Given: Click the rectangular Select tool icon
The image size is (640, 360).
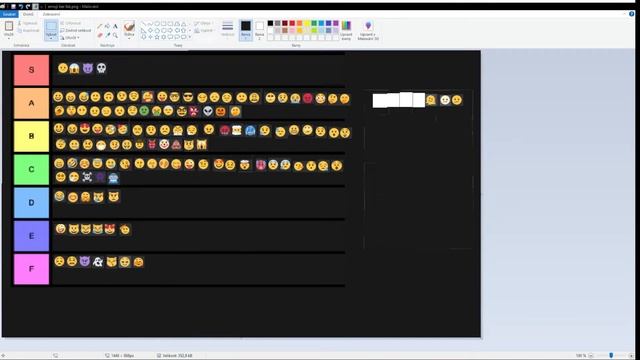Looking at the screenshot, I should [x=51, y=26].
